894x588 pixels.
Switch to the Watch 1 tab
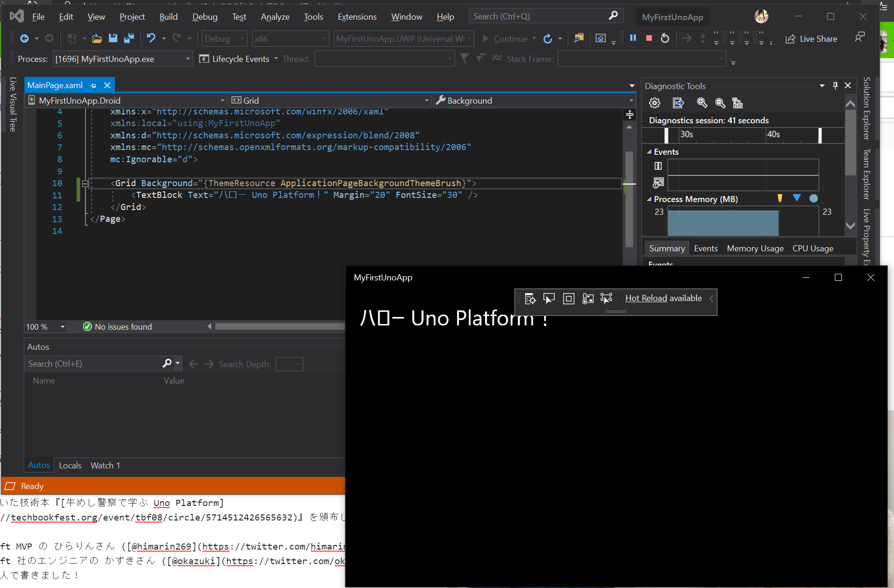click(105, 465)
